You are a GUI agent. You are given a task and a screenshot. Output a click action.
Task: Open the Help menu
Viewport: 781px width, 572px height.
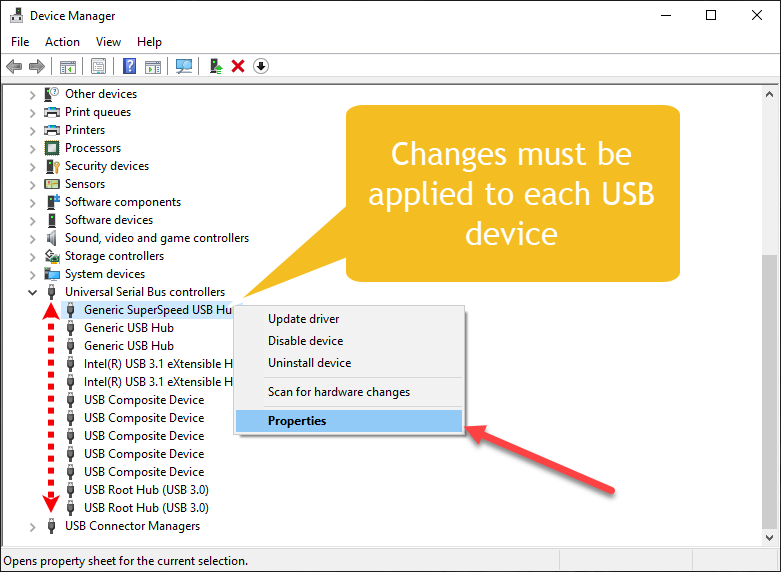point(149,42)
